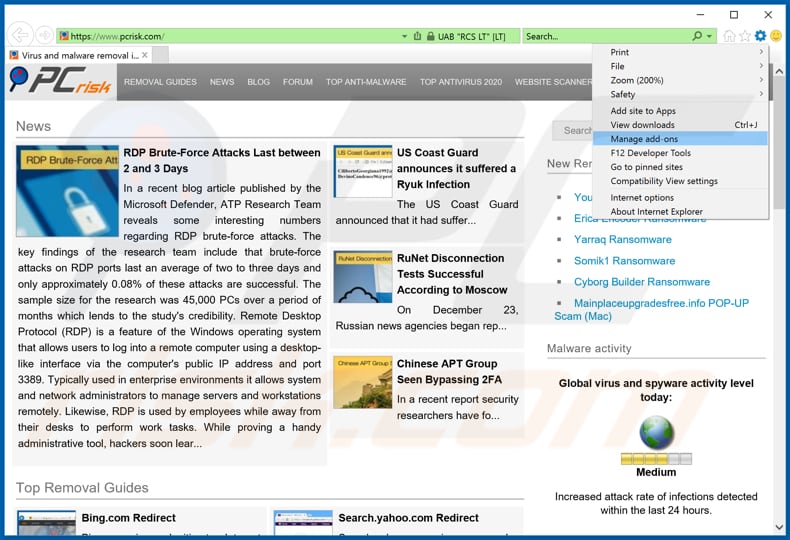This screenshot has width=790, height=540.
Task: Choose View downloads menu entry
Action: click(x=680, y=125)
